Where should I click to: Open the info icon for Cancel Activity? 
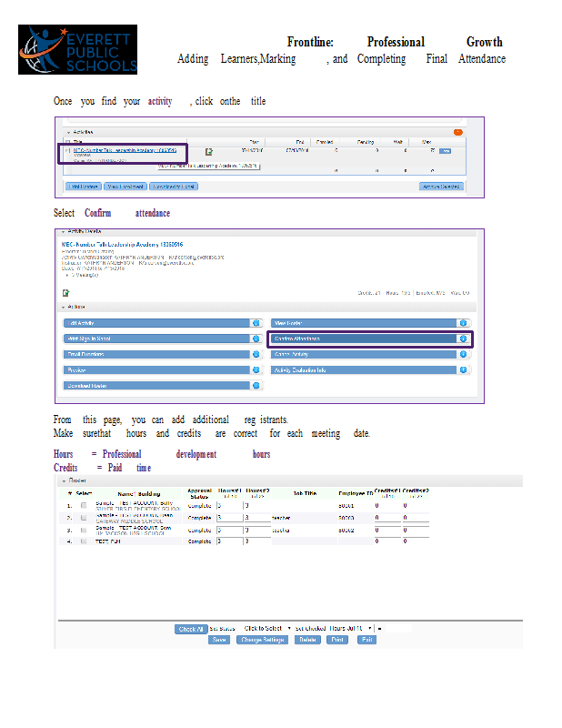click(x=463, y=354)
